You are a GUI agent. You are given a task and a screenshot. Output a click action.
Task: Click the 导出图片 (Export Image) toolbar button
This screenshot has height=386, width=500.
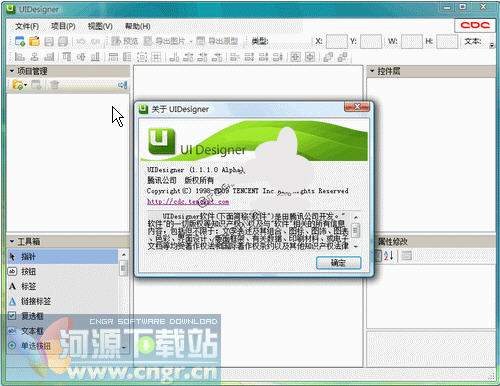pyautogui.click(x=165, y=41)
